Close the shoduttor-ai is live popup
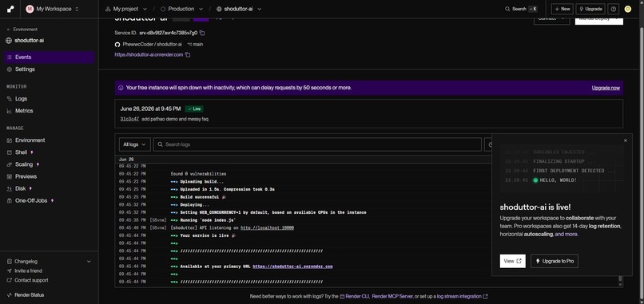Viewport: 644px width, 304px height. pos(626,140)
